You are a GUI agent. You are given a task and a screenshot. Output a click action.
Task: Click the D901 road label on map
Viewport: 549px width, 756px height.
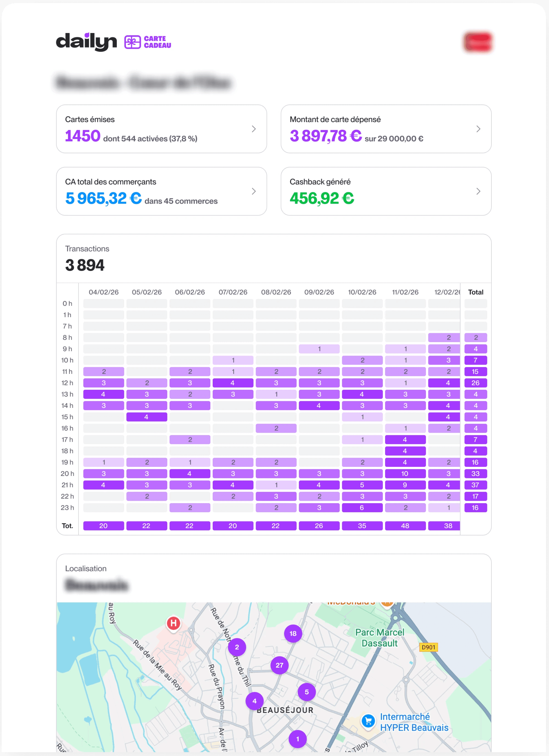pyautogui.click(x=428, y=647)
